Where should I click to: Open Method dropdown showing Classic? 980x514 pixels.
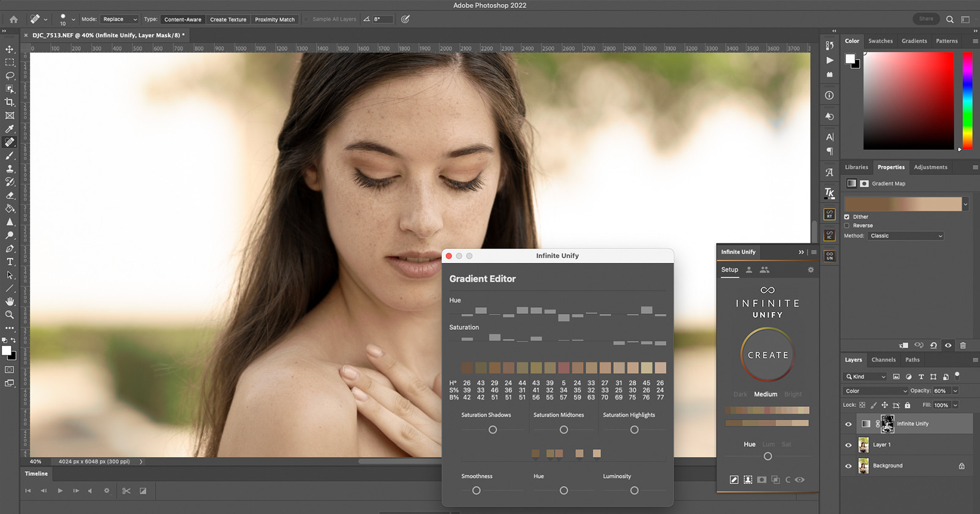[x=906, y=236]
